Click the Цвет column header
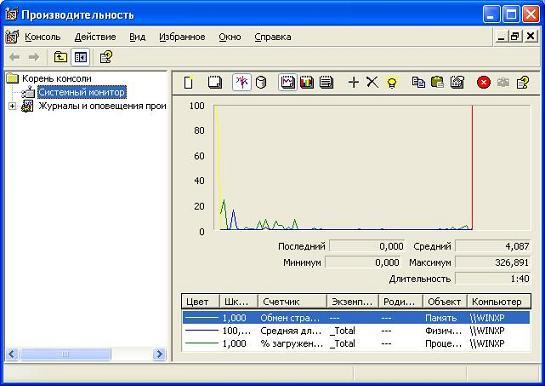The image size is (545, 386). point(201,302)
